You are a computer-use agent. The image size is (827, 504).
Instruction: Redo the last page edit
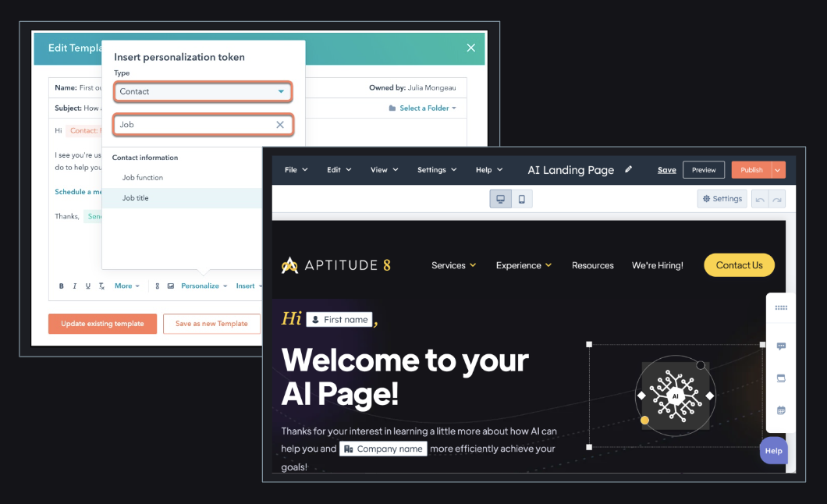point(777,199)
